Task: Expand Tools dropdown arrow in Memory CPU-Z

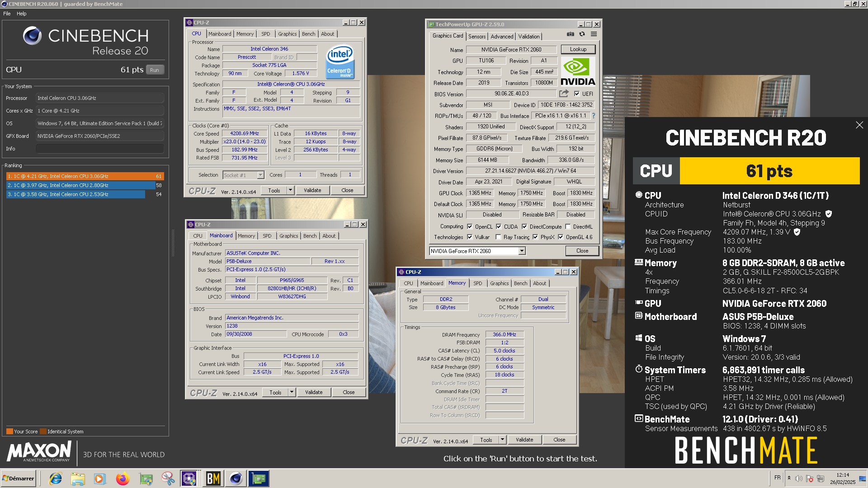Action: 502,440
